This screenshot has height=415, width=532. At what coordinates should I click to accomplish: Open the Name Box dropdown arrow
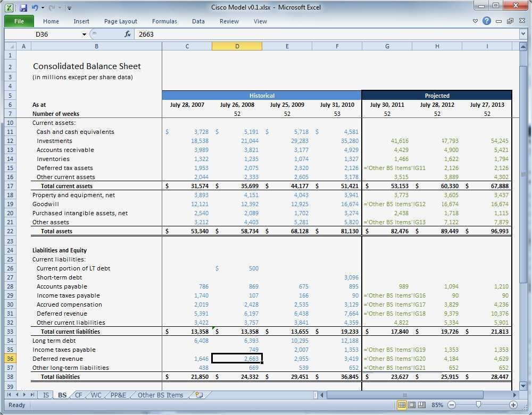(84, 34)
